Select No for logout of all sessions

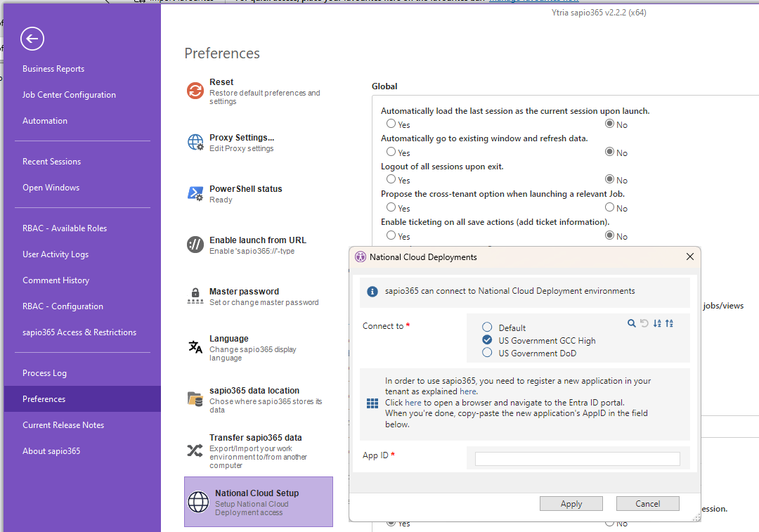[x=609, y=180]
